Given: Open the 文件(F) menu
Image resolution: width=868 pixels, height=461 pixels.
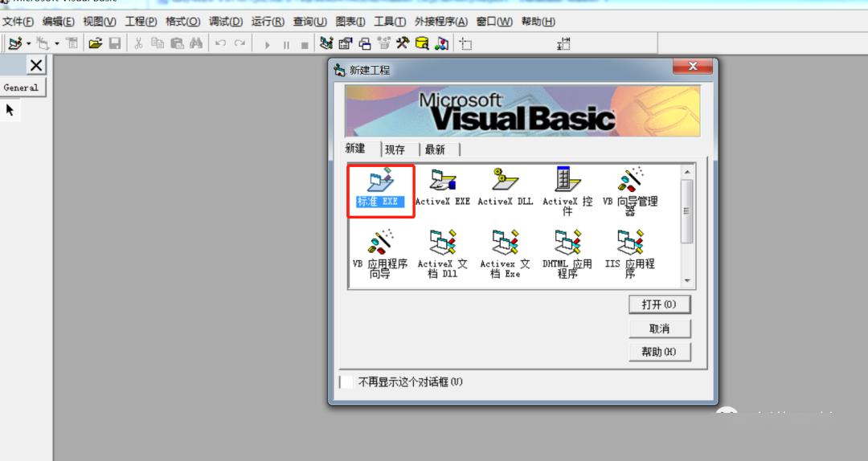Looking at the screenshot, I should point(18,22).
